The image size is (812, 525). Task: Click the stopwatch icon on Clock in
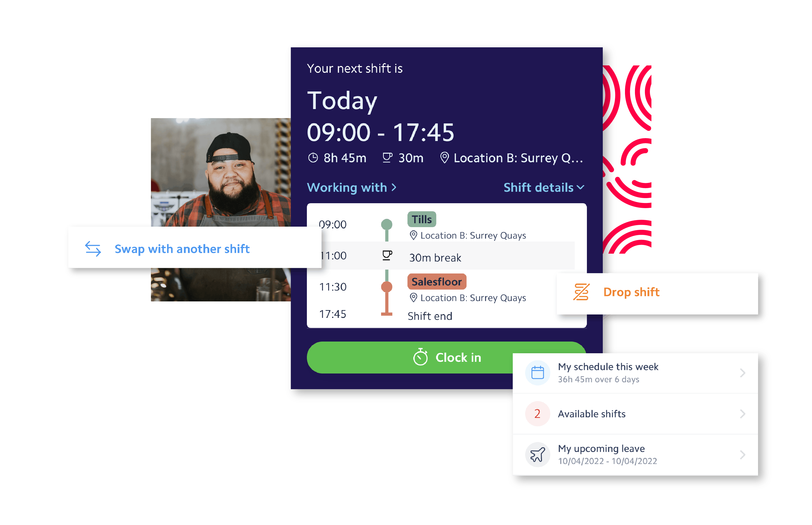tap(420, 357)
